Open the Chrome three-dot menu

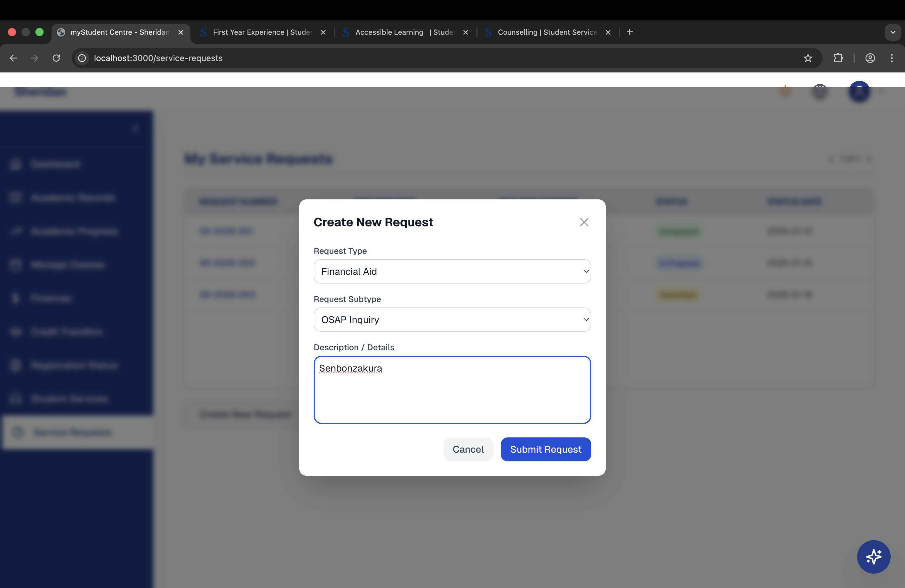(892, 58)
